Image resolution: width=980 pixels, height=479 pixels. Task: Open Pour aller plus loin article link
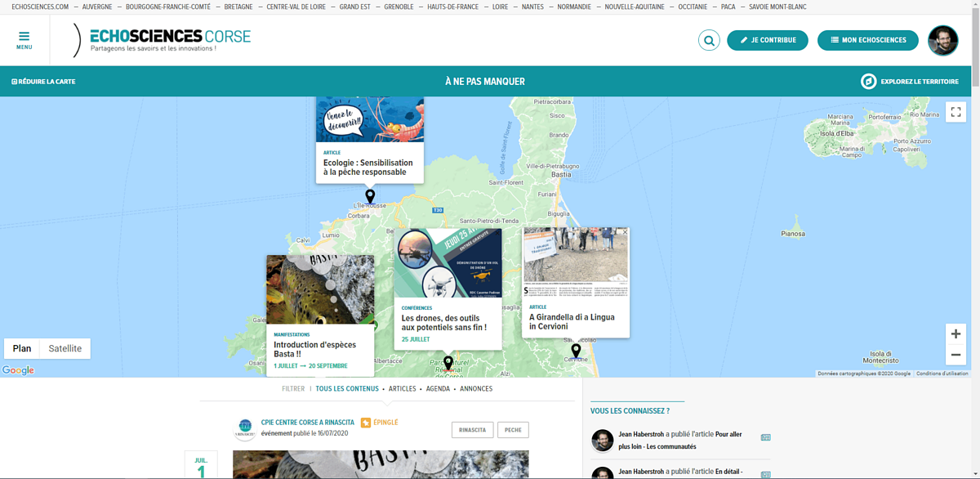680,441
